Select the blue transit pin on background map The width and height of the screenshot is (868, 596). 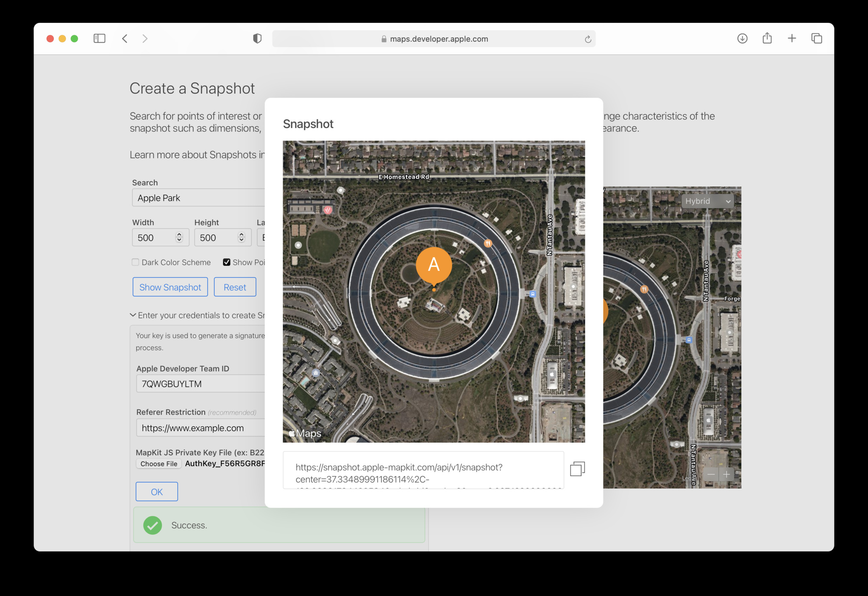coord(689,340)
